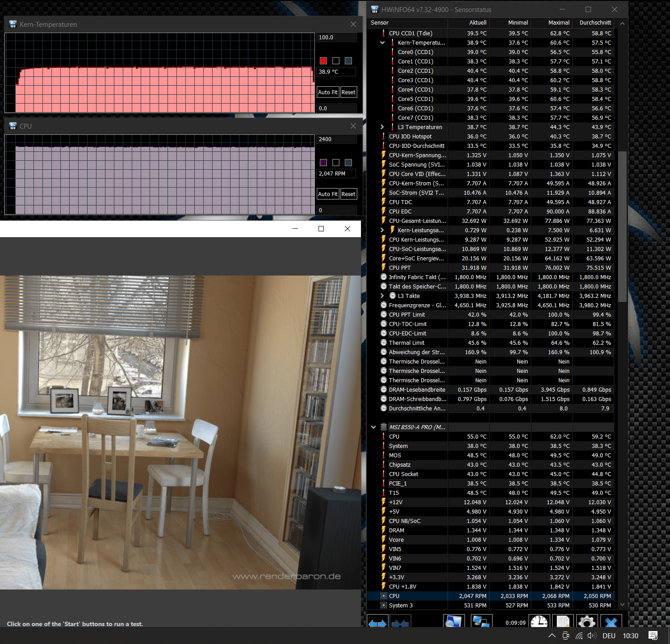Viewport: 670px width, 644px height.
Task: Click the fan icon beside the CPU RPM row
Action: pyautogui.click(x=384, y=596)
